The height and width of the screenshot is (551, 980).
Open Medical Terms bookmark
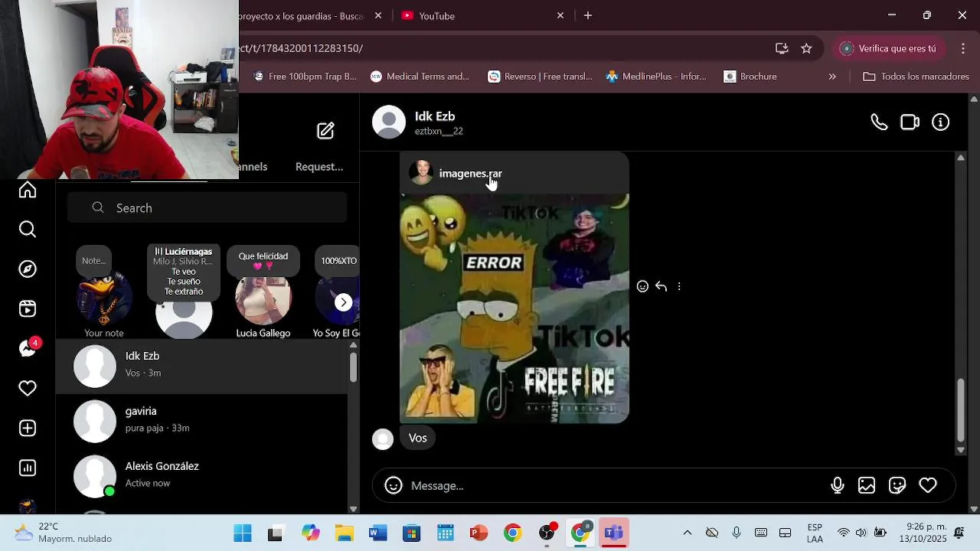420,77
